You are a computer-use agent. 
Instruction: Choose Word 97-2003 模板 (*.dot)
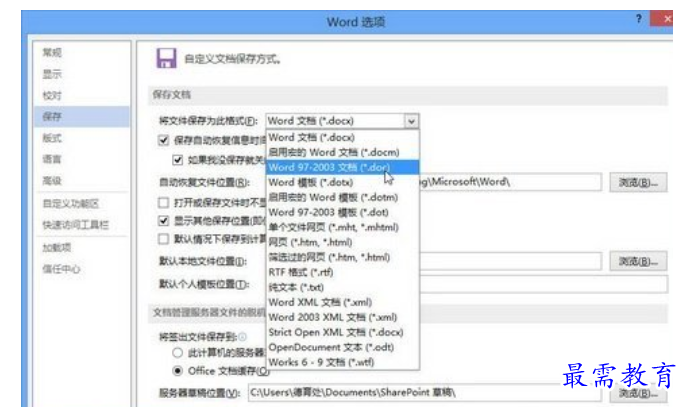[x=342, y=212]
